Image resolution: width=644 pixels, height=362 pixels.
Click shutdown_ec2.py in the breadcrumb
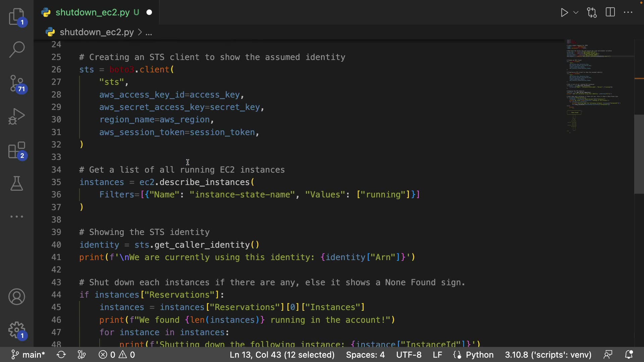(x=97, y=32)
